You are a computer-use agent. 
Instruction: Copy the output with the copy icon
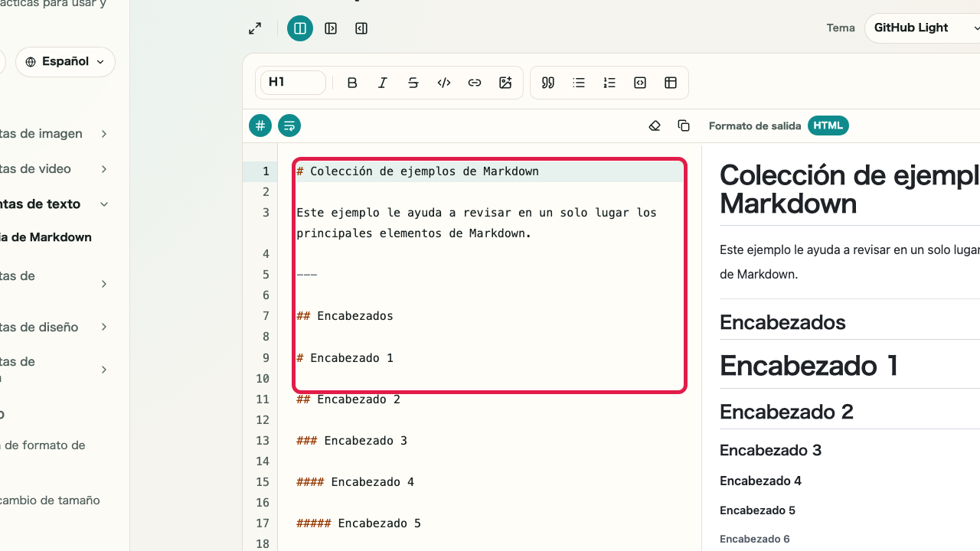684,126
